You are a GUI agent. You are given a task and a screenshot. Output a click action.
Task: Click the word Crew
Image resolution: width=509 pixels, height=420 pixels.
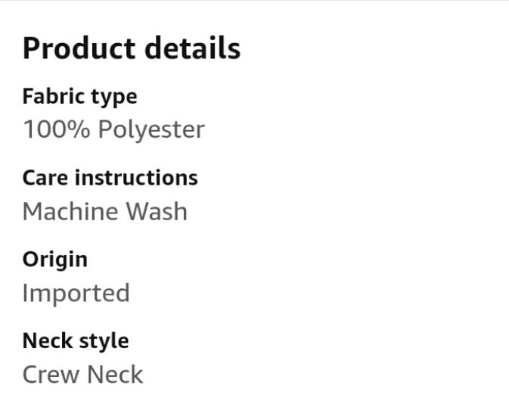(x=51, y=375)
